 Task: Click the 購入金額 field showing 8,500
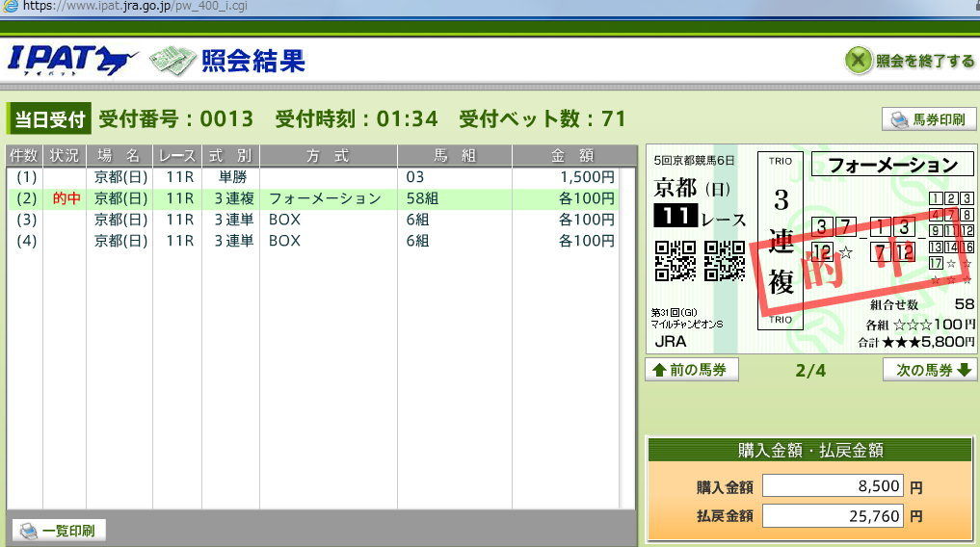coord(833,485)
